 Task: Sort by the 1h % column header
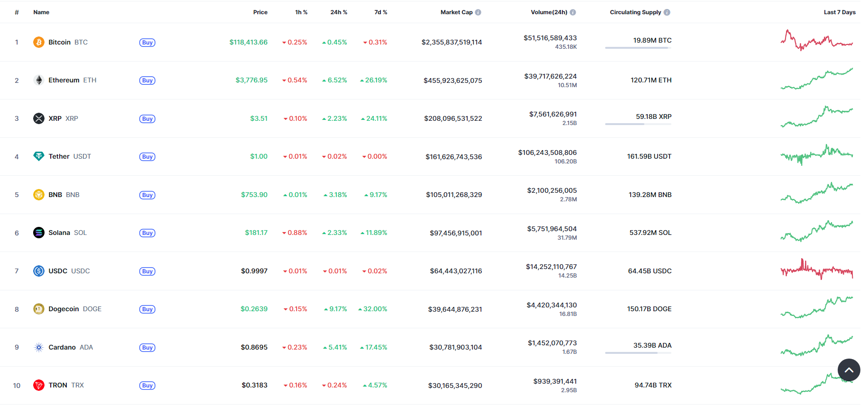[x=301, y=12]
